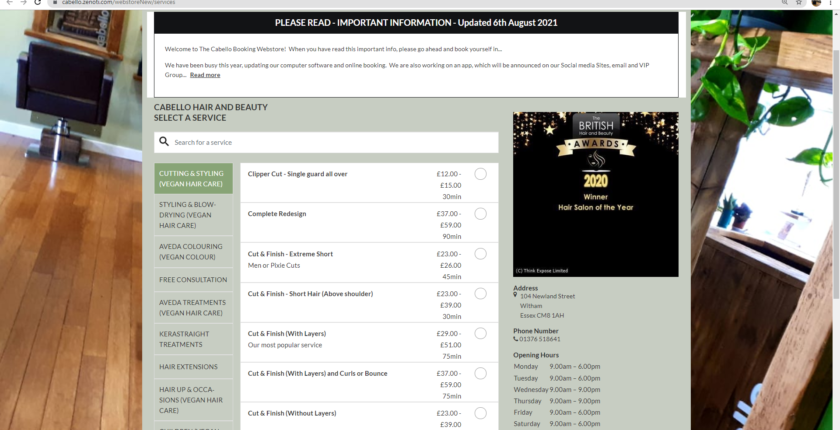The height and width of the screenshot is (430, 840).
Task: Click the With Layers and Curls or Bounce title
Action: pyautogui.click(x=317, y=373)
